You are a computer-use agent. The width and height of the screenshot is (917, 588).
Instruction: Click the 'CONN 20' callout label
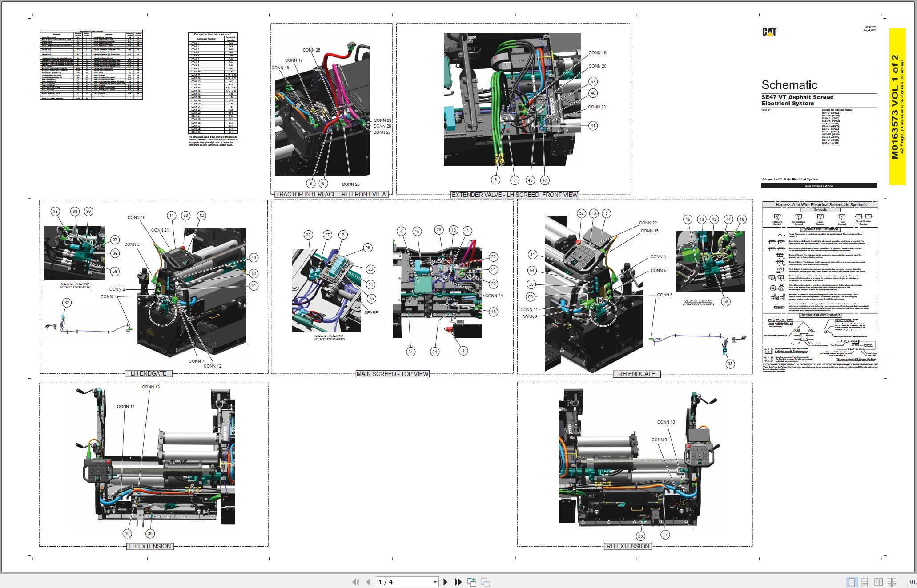click(x=597, y=66)
